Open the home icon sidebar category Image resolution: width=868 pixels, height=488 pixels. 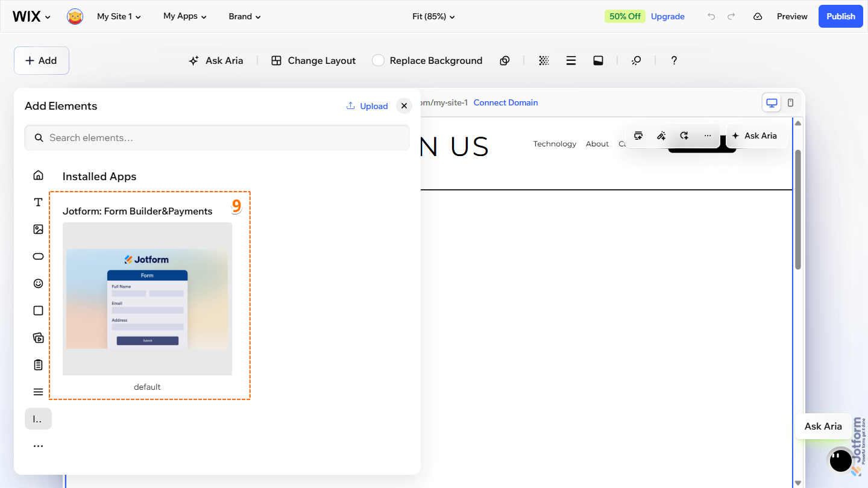[38, 175]
